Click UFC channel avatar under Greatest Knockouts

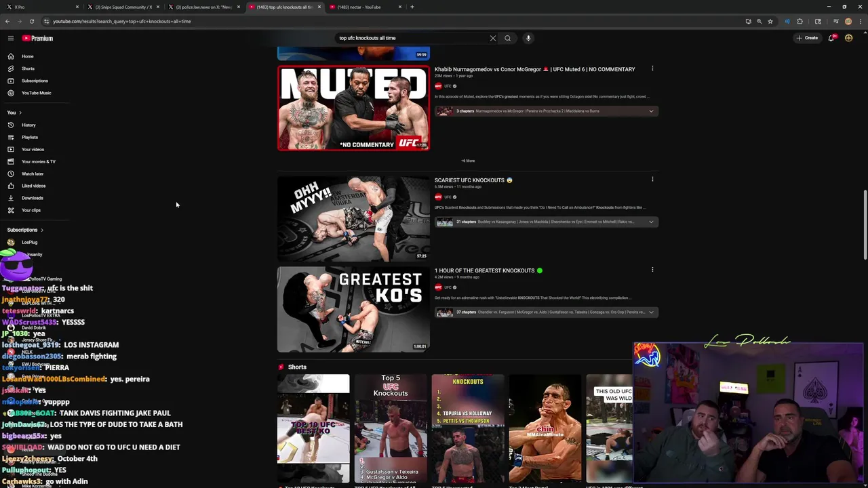[x=438, y=287]
